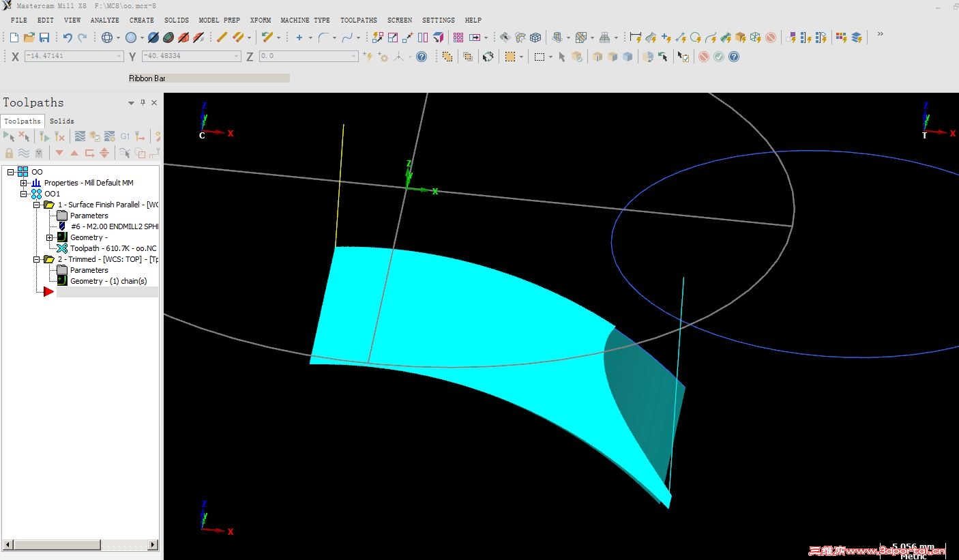
Task: Open a file using the folder icon
Action: click(29, 38)
